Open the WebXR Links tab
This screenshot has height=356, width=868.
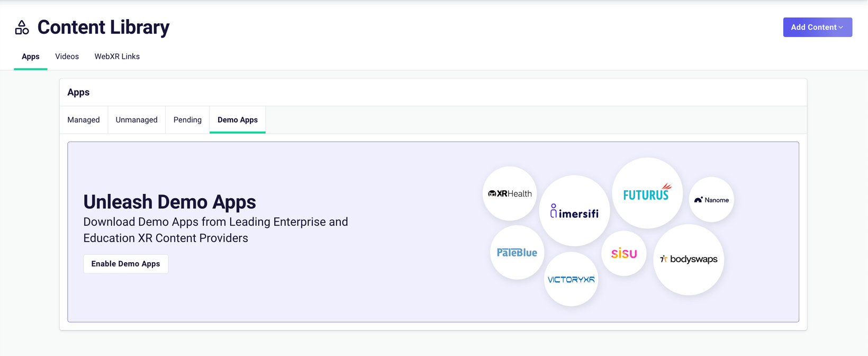tap(117, 57)
